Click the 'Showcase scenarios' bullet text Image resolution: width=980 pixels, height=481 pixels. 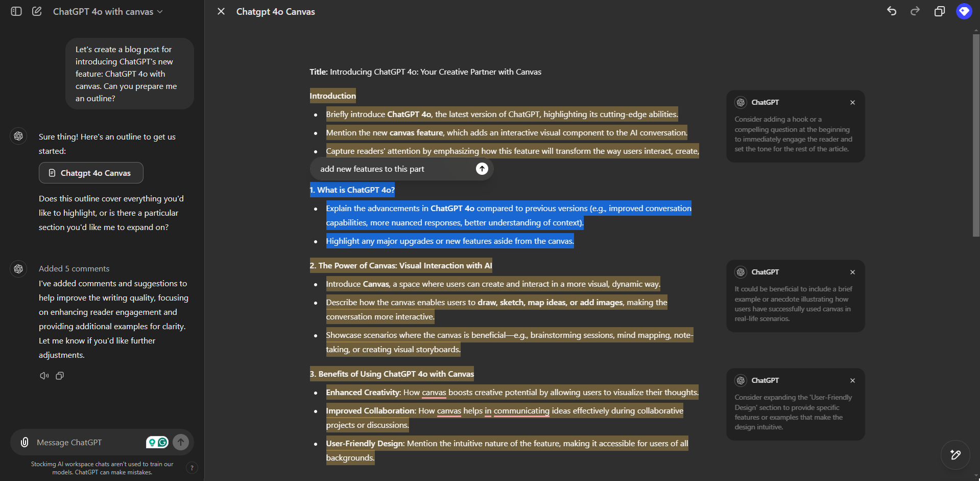(x=510, y=342)
